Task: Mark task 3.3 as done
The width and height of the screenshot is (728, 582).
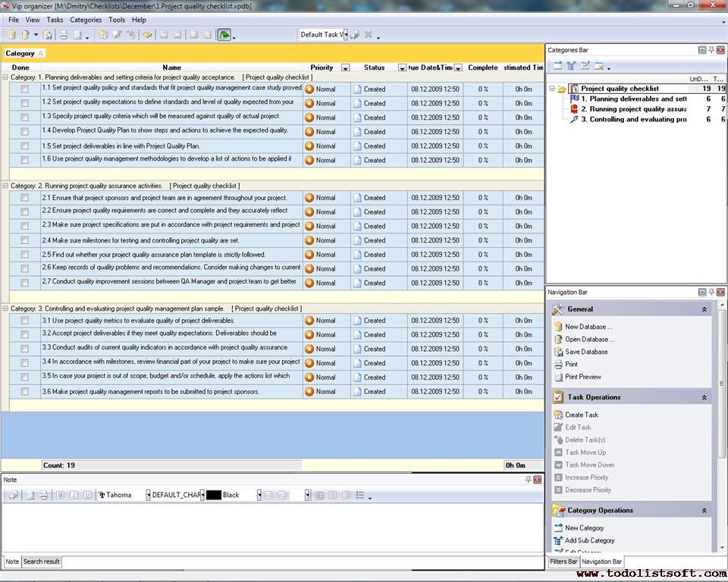Action: 24,349
